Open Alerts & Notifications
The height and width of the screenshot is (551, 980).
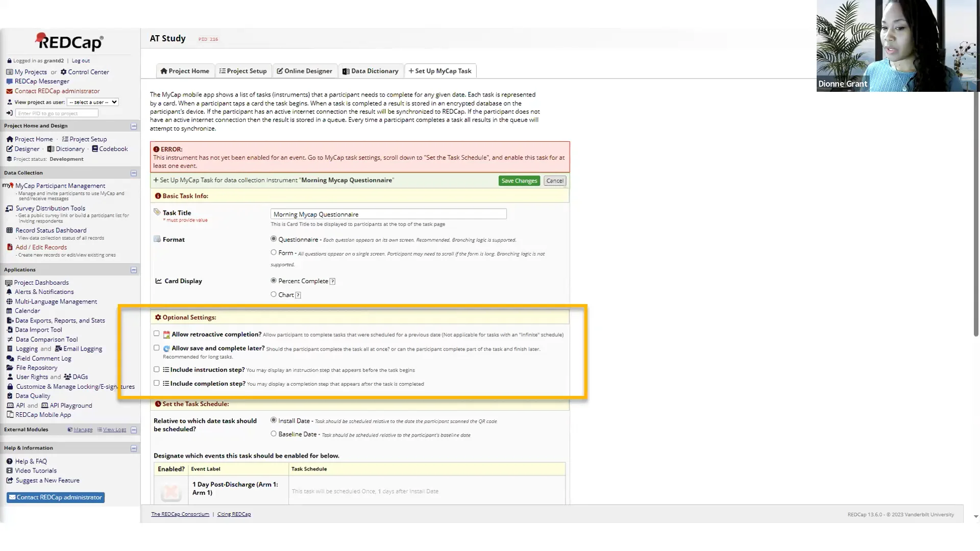(44, 292)
